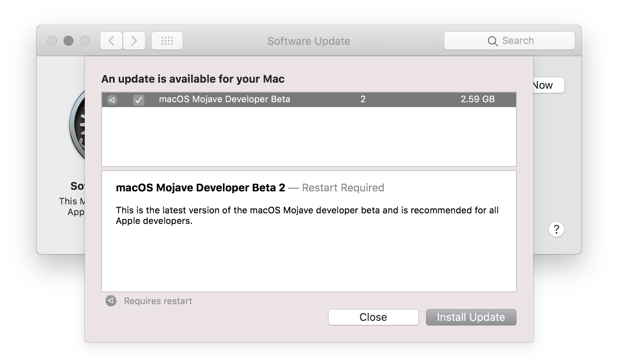Click the forward navigation arrow
Viewport: 618px width, 364px height.
(134, 41)
